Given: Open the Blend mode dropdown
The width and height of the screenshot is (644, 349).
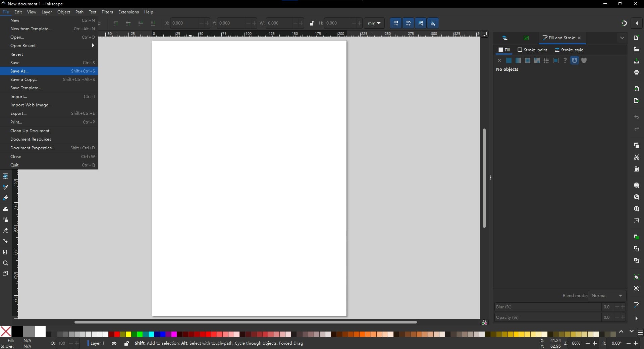Looking at the screenshot, I should pos(607,296).
